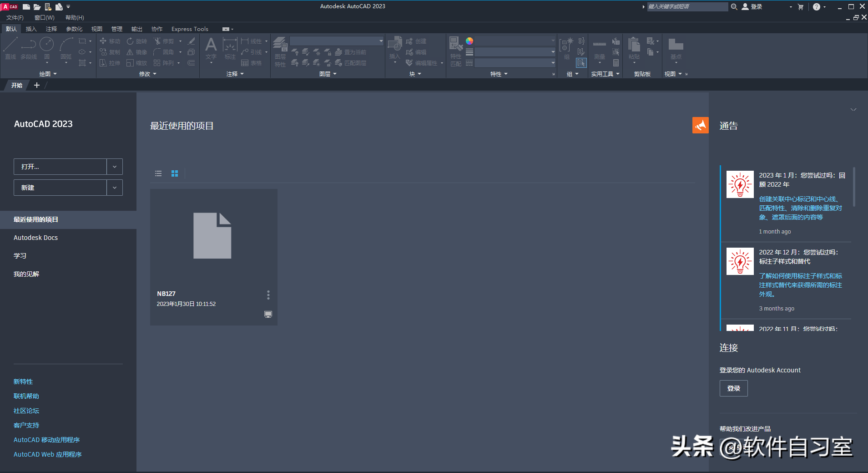This screenshot has width=868, height=473.
Task: Expand the 实用工具 (Utilities) panel
Action: pyautogui.click(x=606, y=74)
